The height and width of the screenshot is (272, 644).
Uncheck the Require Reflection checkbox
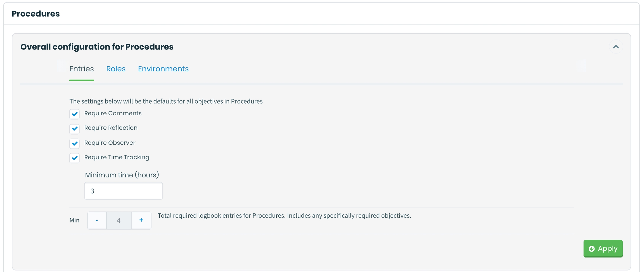tap(75, 129)
